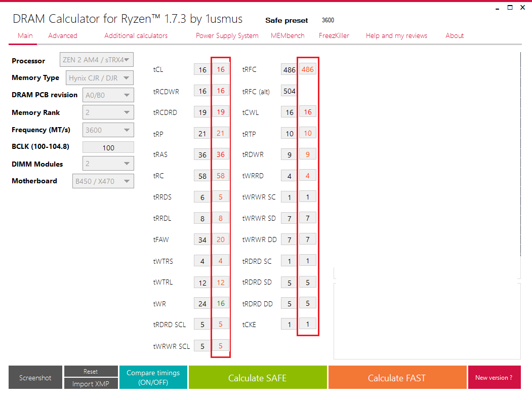Open Help and my reviews tab
This screenshot has width=532, height=400.
[x=396, y=35]
